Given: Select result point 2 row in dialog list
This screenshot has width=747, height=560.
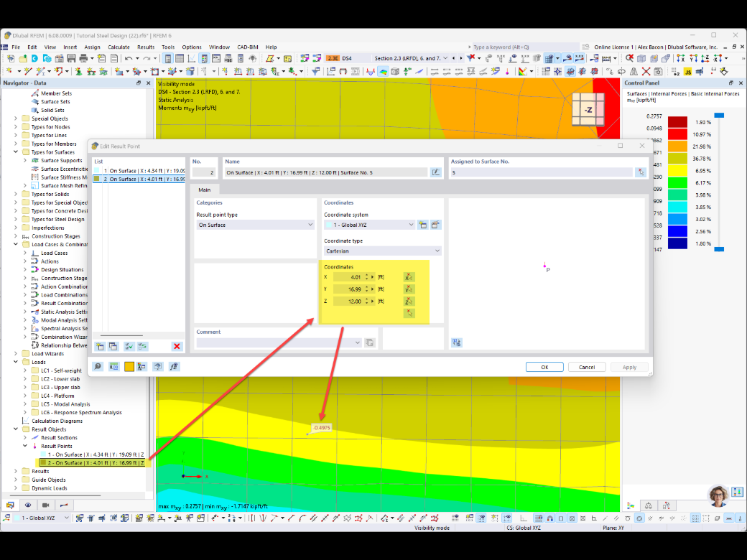Looking at the screenshot, I should coord(139,179).
